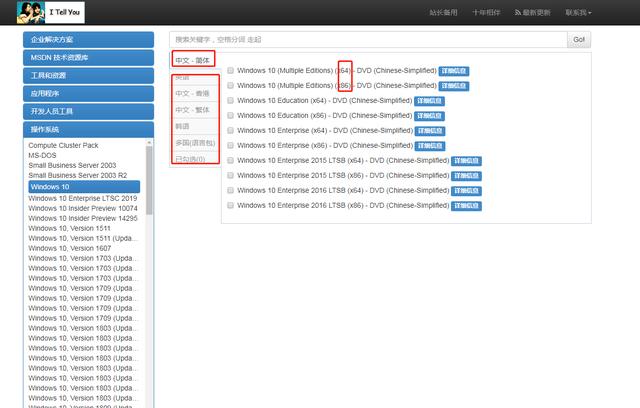Select Windows 10, Version 1511 entry

coord(69,228)
